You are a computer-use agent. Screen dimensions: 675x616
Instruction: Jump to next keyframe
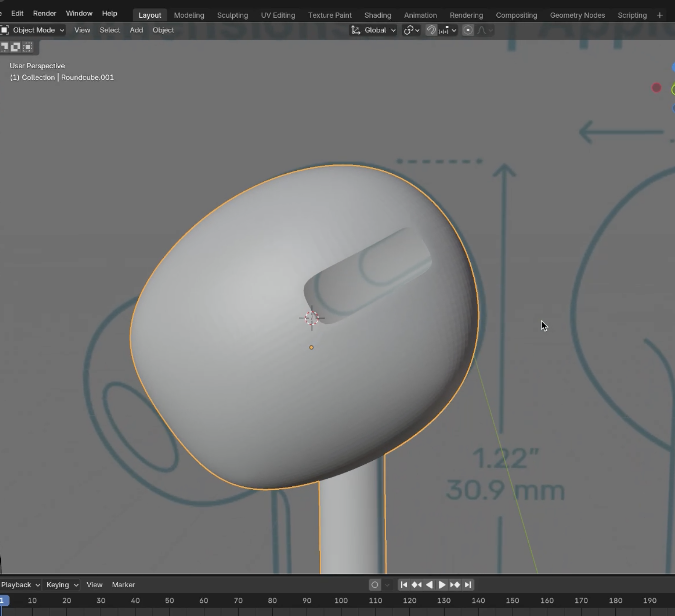point(455,584)
